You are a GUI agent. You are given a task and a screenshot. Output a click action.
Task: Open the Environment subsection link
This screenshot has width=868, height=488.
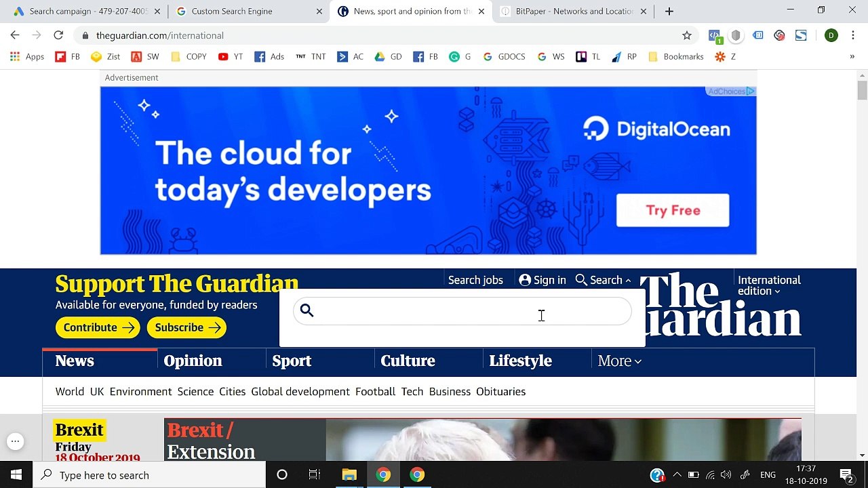[140, 392]
